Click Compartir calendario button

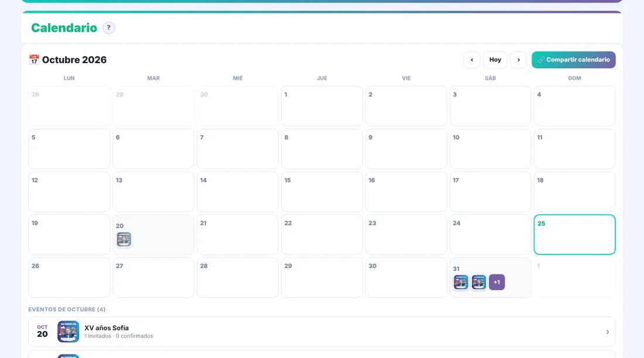[x=573, y=60]
